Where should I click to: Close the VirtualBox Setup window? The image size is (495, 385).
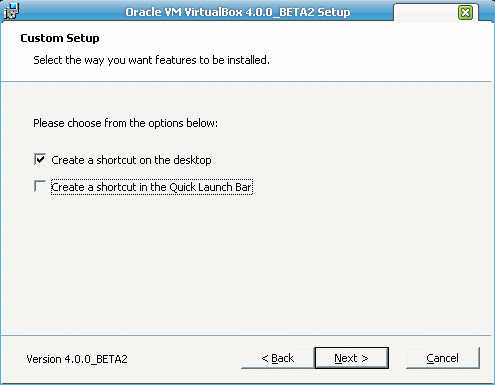click(x=465, y=13)
